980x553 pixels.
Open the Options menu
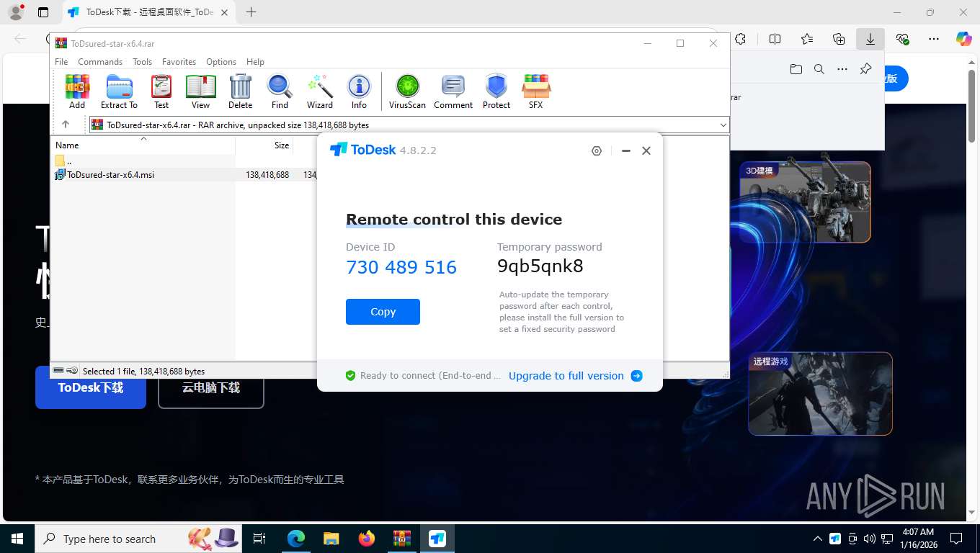click(x=221, y=62)
